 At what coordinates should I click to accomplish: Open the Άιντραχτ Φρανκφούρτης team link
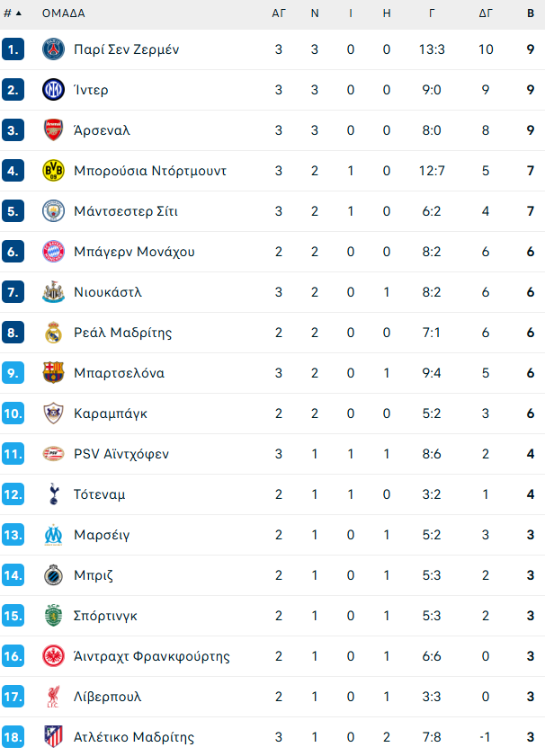point(152,656)
